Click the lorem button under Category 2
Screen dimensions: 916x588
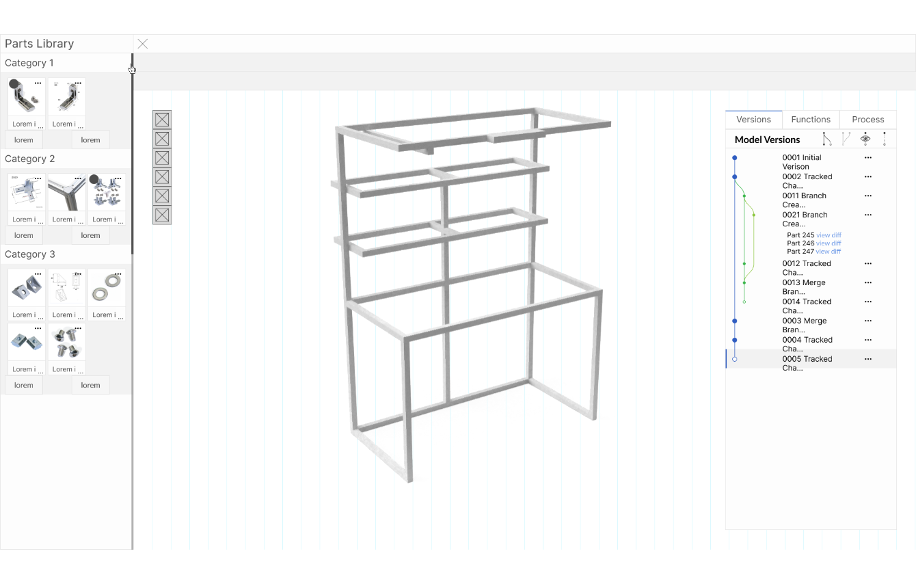23,235
